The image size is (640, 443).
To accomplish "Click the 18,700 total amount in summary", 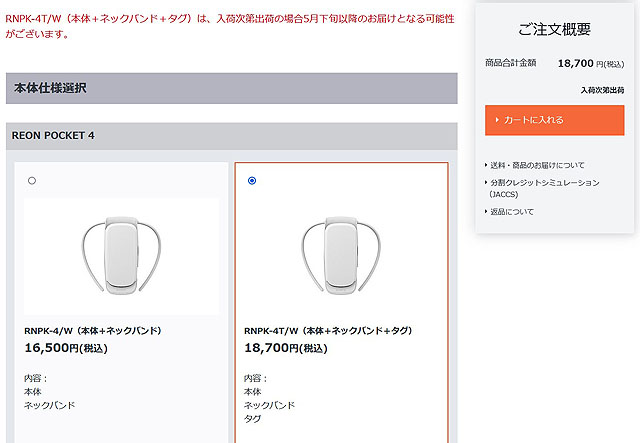I will pos(576,63).
